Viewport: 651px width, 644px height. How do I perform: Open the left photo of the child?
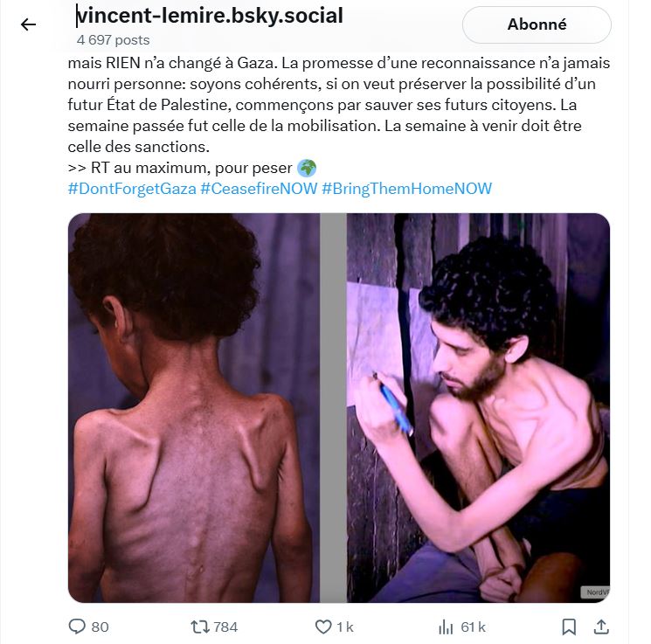194,407
